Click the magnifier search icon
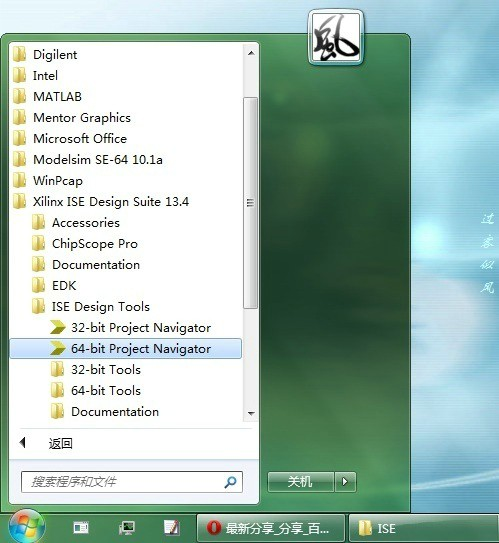The width and height of the screenshot is (499, 543). (x=230, y=482)
